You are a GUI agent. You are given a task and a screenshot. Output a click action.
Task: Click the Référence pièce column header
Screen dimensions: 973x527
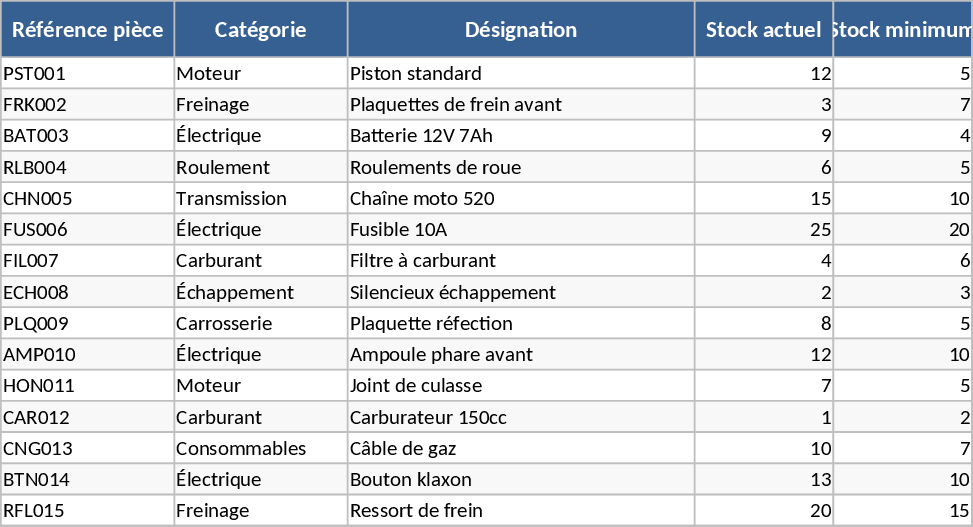[87, 30]
